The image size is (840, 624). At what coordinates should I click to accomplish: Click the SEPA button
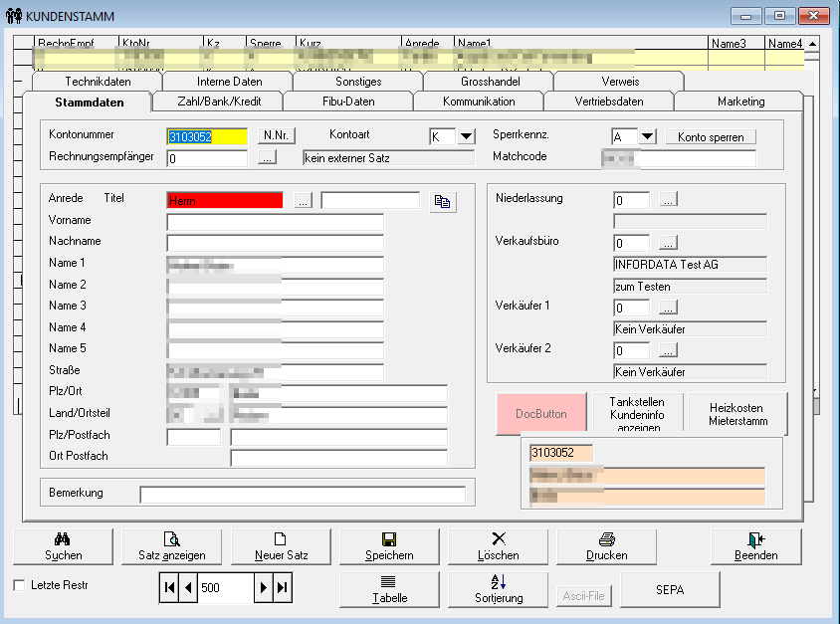coord(669,589)
